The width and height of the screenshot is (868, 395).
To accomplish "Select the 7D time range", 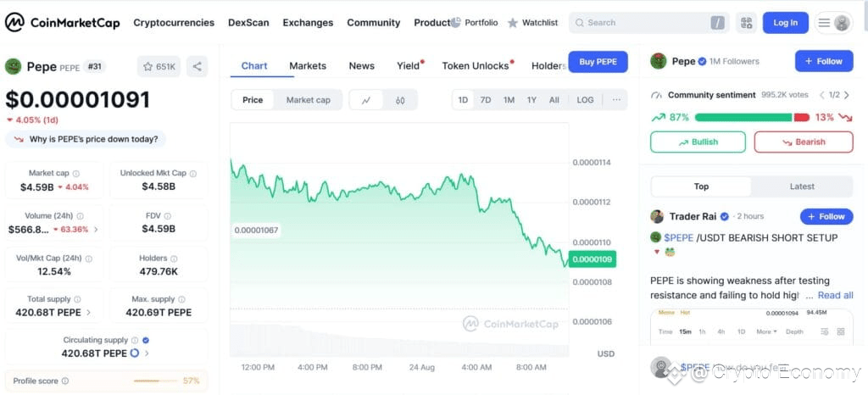I will pos(486,100).
